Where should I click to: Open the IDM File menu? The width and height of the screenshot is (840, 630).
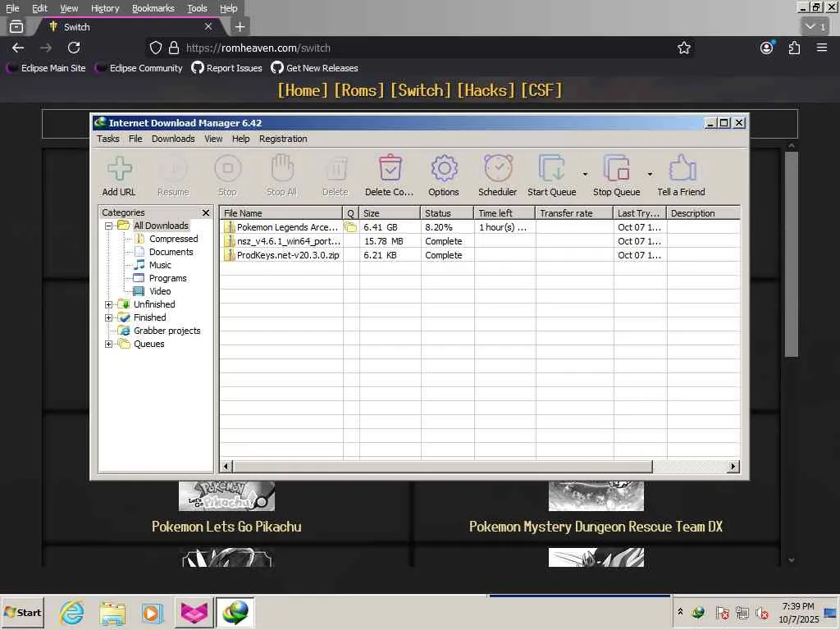[x=135, y=139]
